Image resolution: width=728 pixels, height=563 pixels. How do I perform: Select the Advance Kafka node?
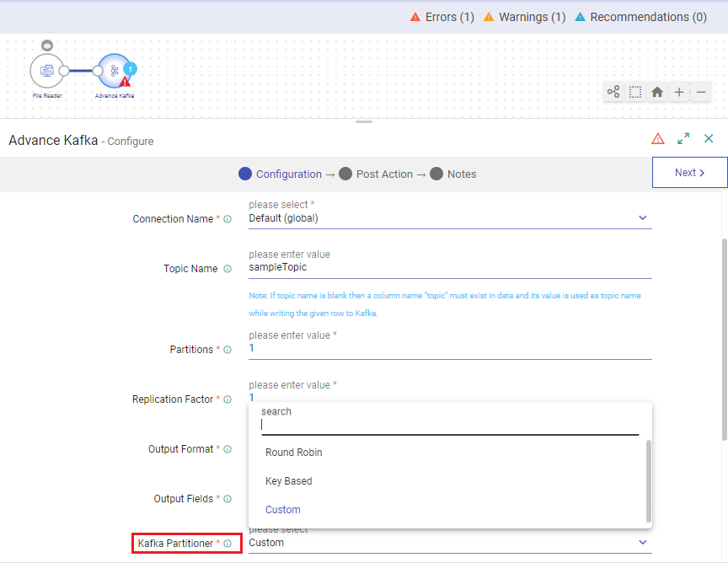click(115, 71)
